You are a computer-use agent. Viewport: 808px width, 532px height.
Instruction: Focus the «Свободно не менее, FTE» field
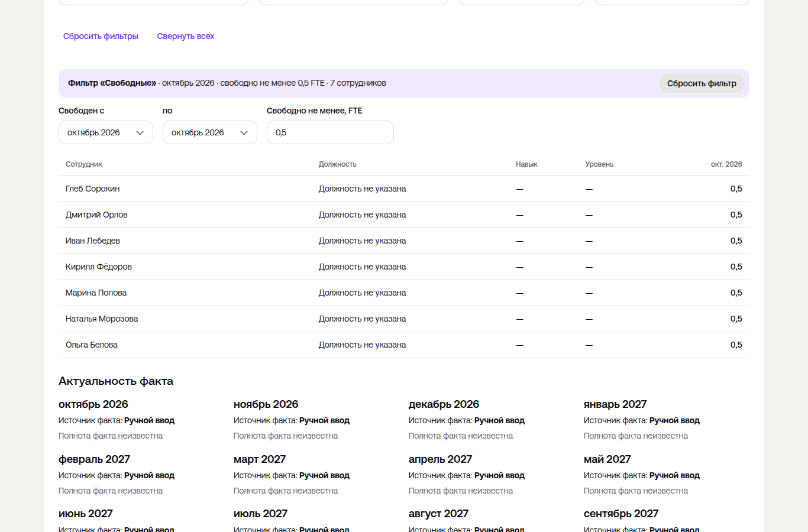pos(330,132)
